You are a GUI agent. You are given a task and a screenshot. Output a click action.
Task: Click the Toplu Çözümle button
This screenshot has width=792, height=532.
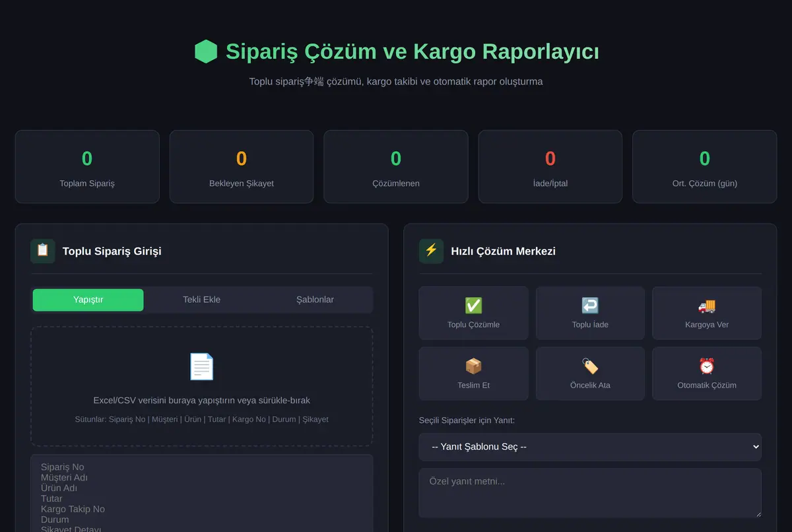click(x=474, y=313)
